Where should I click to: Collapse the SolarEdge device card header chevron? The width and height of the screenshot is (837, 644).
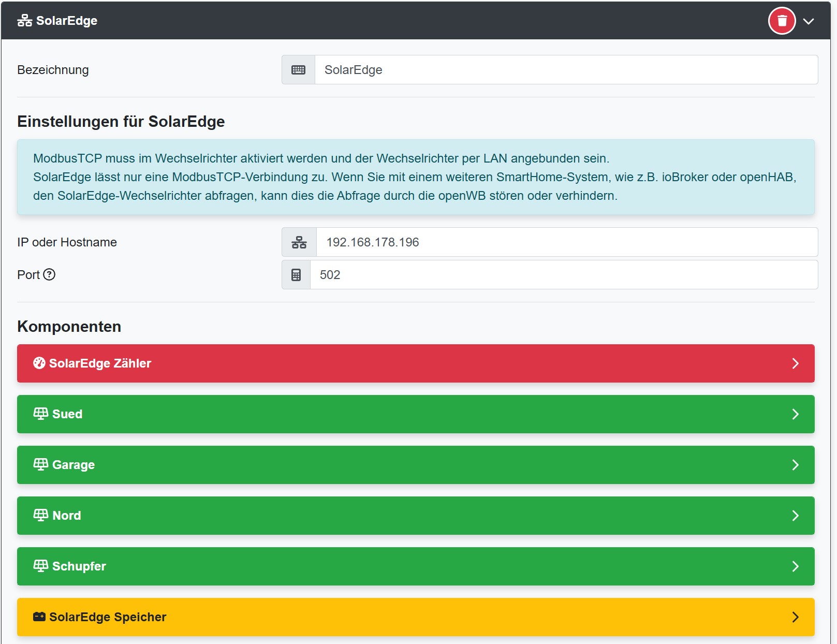coord(808,21)
